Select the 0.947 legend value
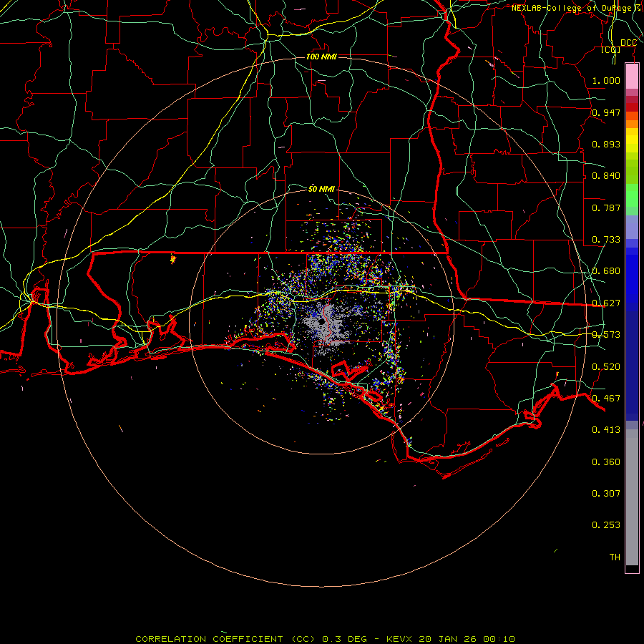This screenshot has height=644, width=644. [606, 112]
